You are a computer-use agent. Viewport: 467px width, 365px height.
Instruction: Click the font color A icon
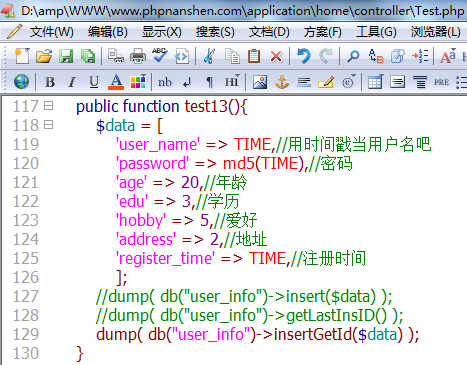click(116, 82)
